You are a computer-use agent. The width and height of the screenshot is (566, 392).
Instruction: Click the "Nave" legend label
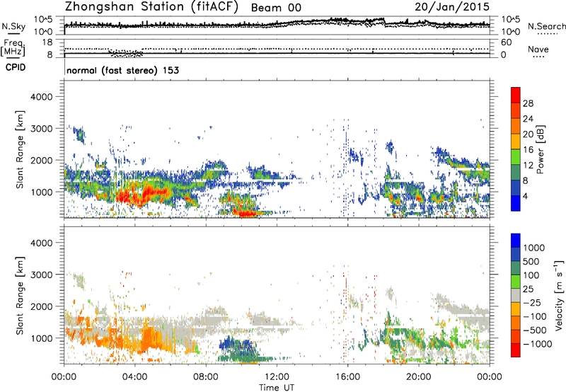tap(538, 49)
